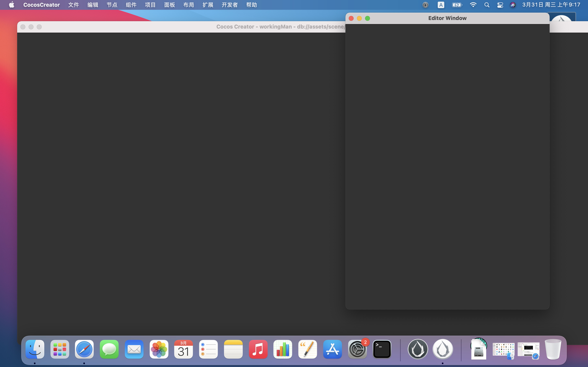This screenshot has width=588, height=367.
Task: Open the App Store dock icon
Action: coord(332,349)
